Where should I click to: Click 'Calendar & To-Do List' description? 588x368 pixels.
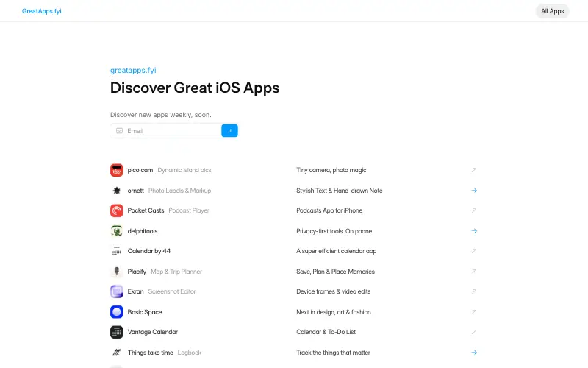coord(326,332)
